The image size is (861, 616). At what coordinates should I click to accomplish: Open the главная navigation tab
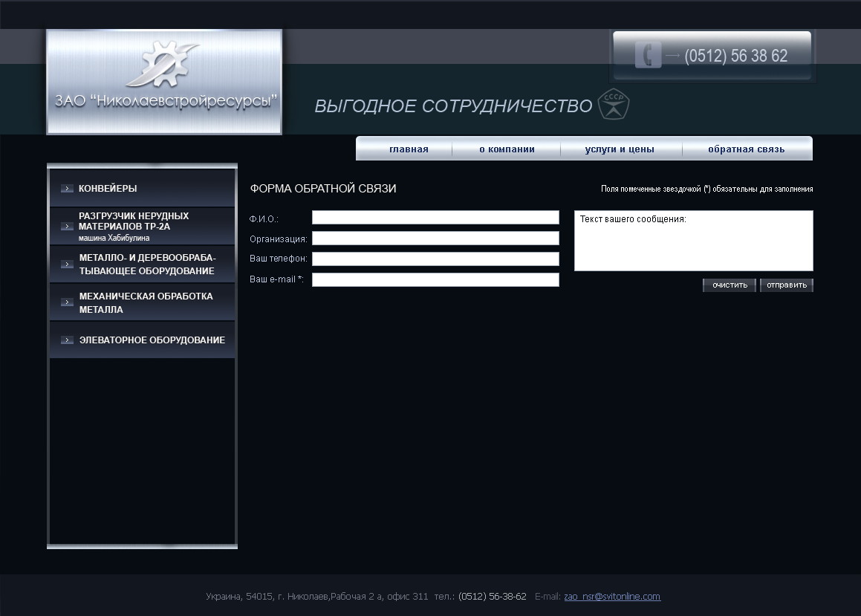tap(409, 149)
